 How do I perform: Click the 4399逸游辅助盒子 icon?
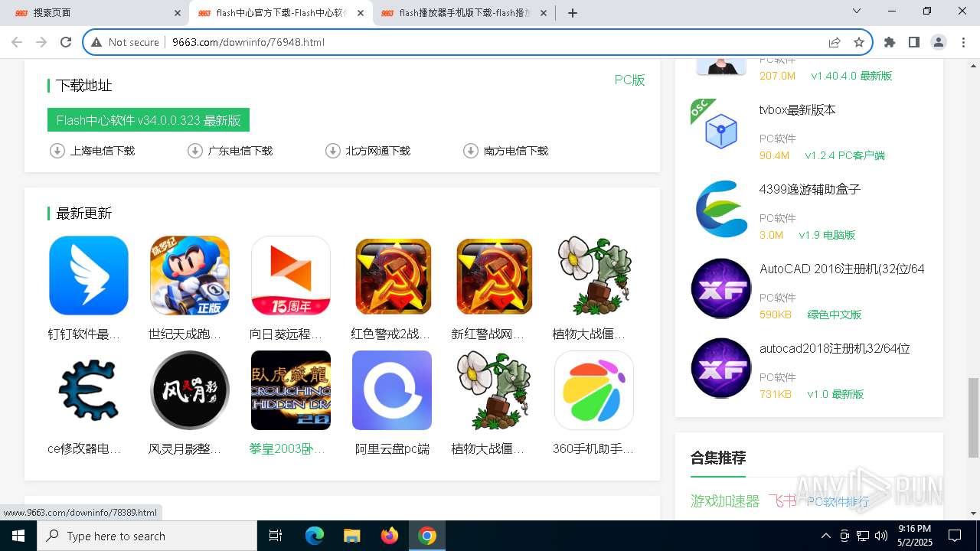point(721,209)
